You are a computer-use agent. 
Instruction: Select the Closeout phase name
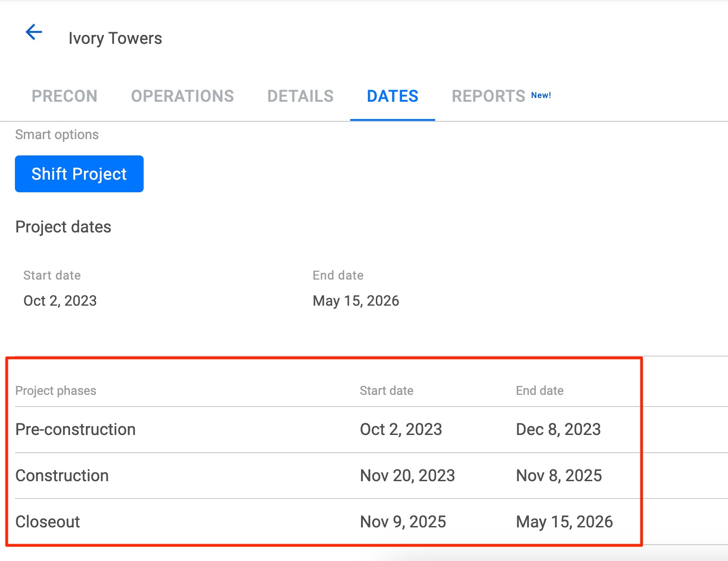click(x=48, y=522)
